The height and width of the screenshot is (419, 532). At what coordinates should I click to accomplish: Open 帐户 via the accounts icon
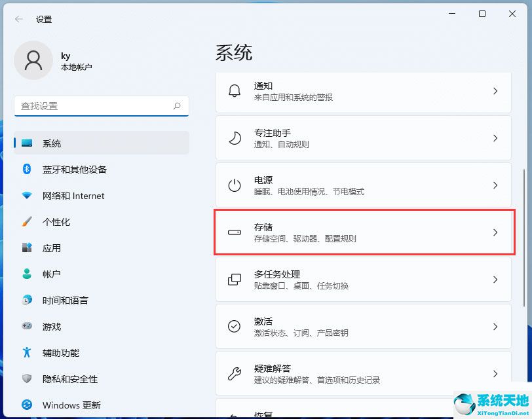pos(27,274)
